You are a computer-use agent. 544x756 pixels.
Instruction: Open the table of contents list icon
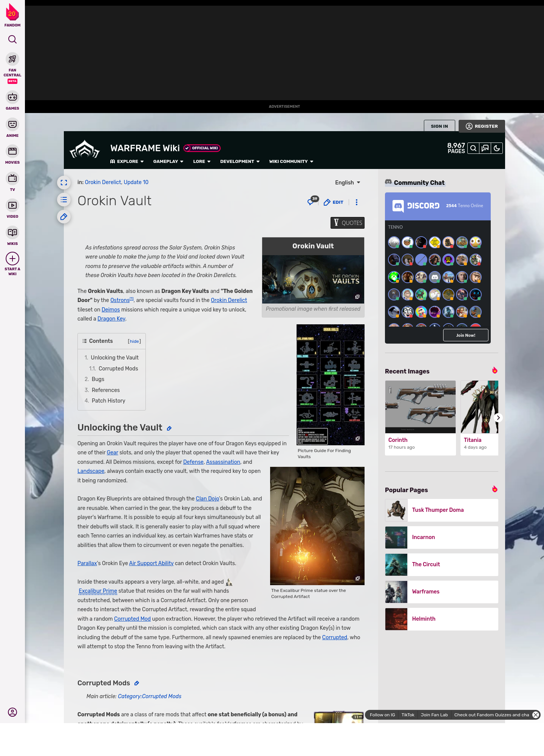[64, 200]
